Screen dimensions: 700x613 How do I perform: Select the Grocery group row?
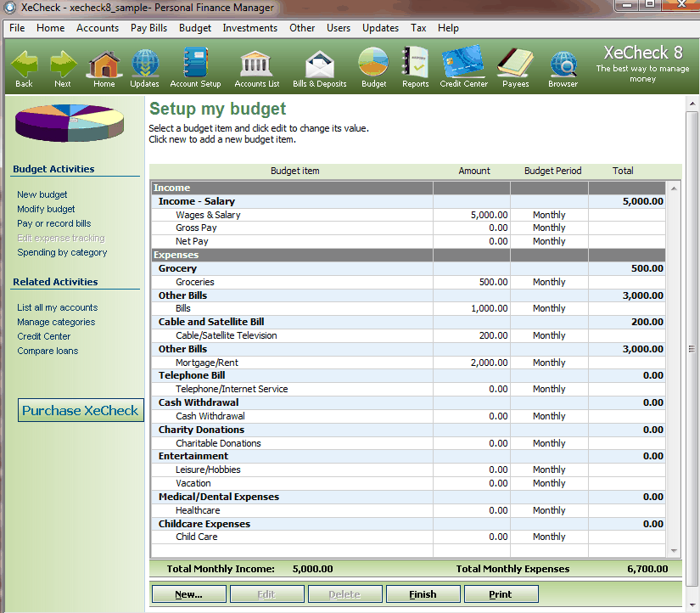tap(408, 268)
